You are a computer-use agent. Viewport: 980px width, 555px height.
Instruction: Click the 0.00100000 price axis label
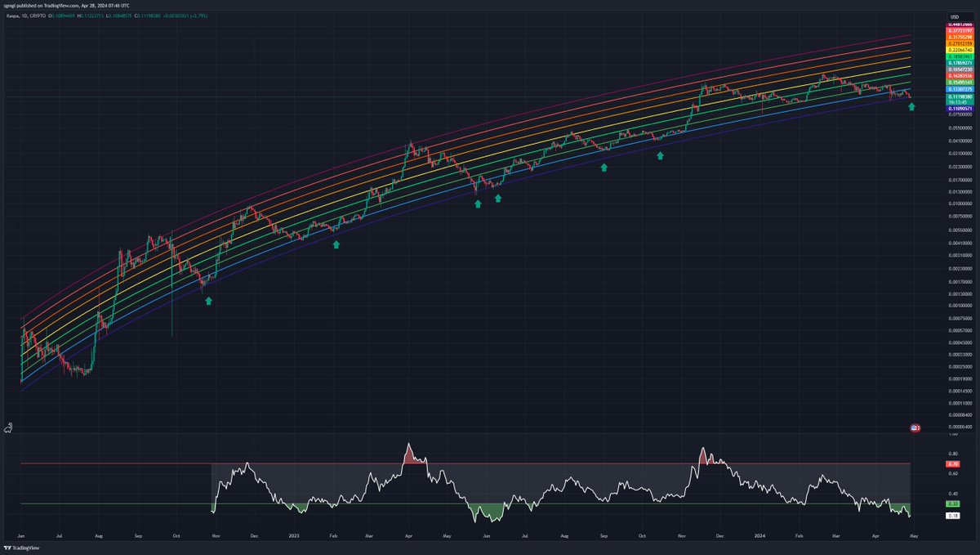pyautogui.click(x=960, y=306)
